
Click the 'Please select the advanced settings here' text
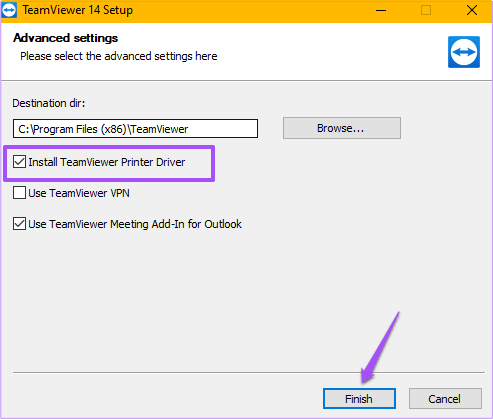click(119, 56)
